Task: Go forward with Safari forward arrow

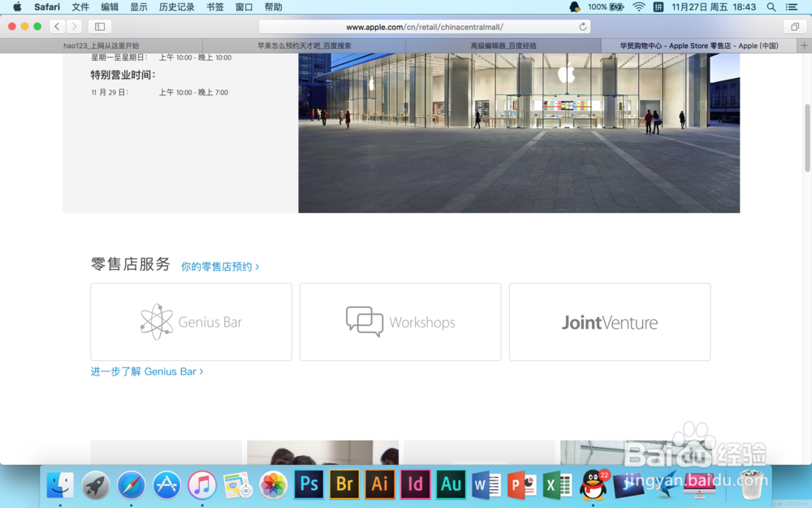Action: tap(74, 27)
